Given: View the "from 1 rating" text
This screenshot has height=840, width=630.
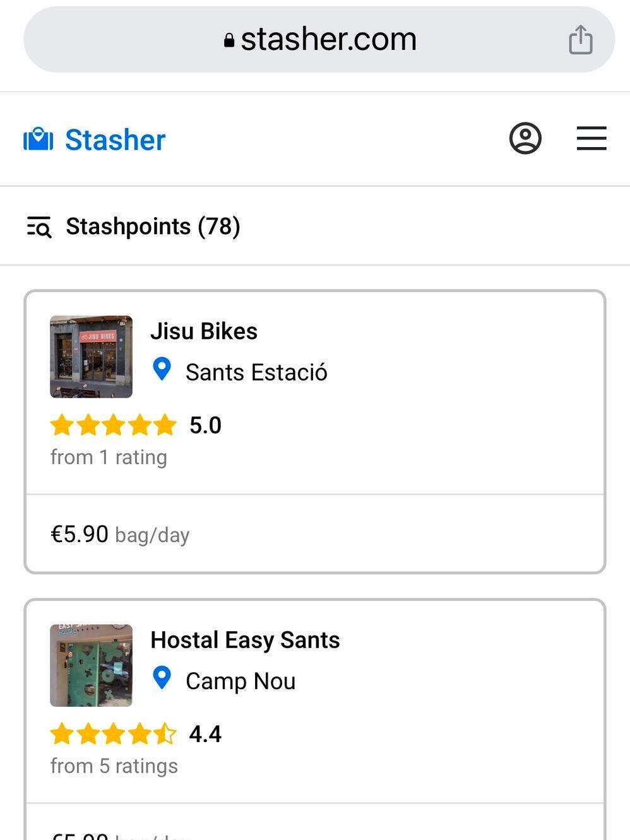Looking at the screenshot, I should coord(109,457).
